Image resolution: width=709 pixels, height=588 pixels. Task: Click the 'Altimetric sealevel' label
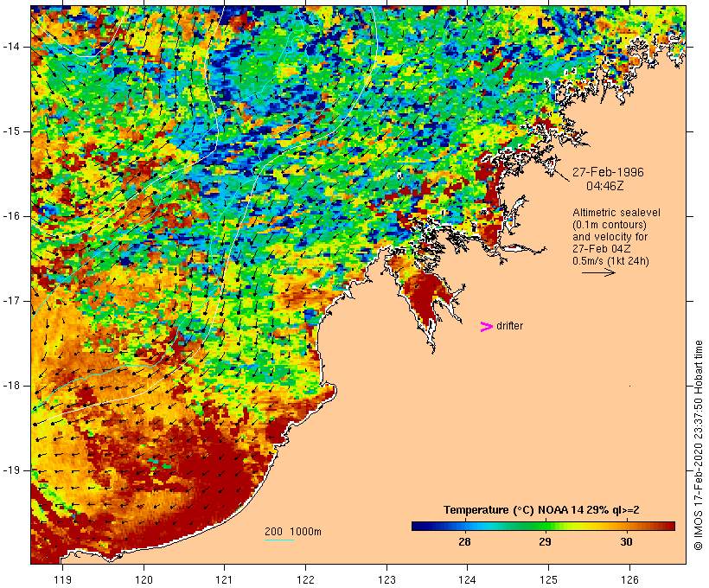(x=616, y=213)
